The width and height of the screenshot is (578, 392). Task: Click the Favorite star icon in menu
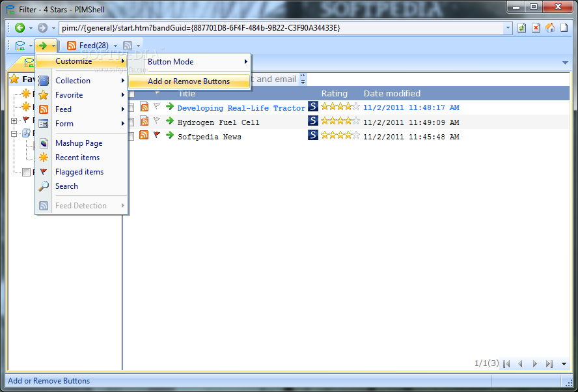pos(44,95)
